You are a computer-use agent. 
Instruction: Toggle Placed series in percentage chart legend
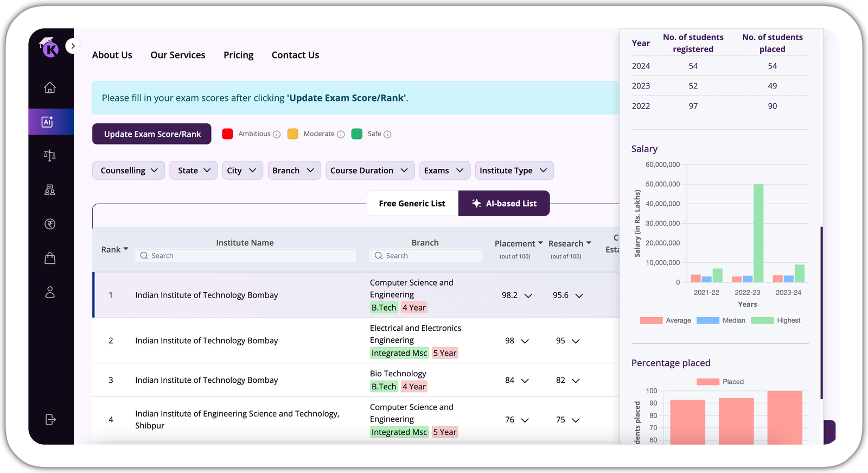pos(720,382)
